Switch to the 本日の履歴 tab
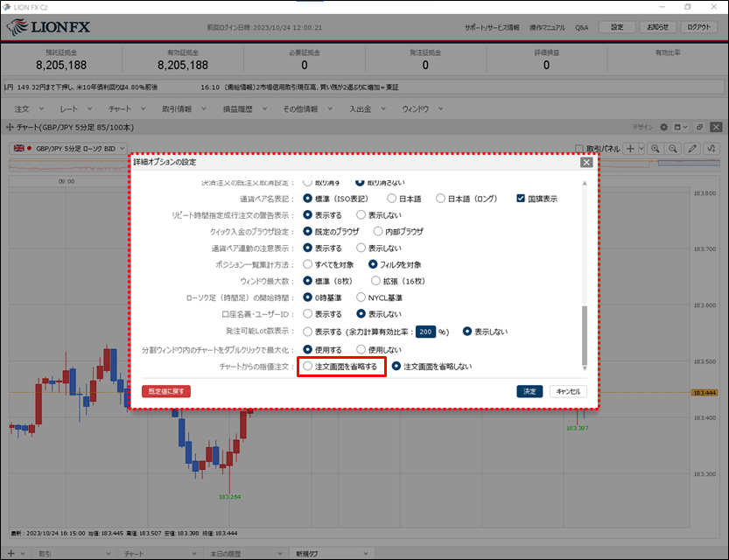 (226, 554)
